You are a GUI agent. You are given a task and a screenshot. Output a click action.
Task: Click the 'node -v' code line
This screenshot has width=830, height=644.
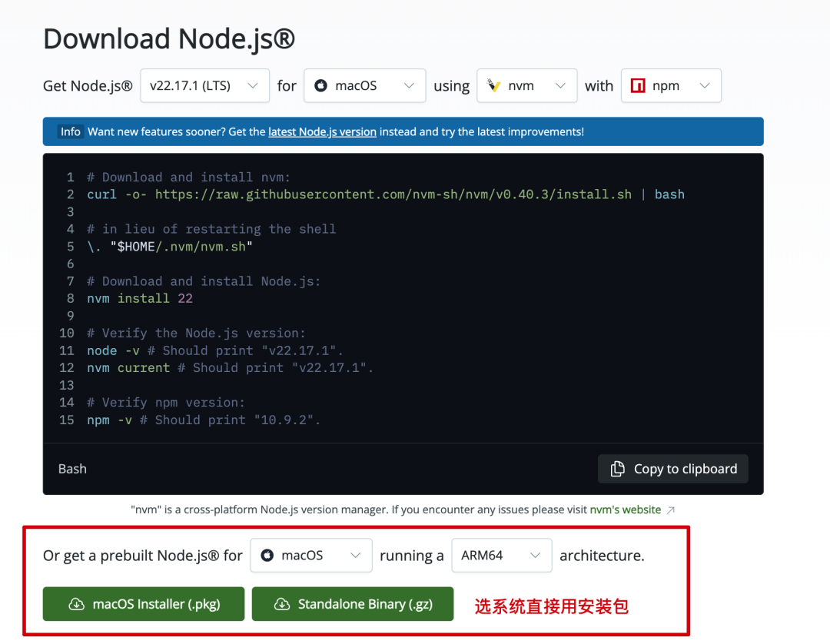215,350
